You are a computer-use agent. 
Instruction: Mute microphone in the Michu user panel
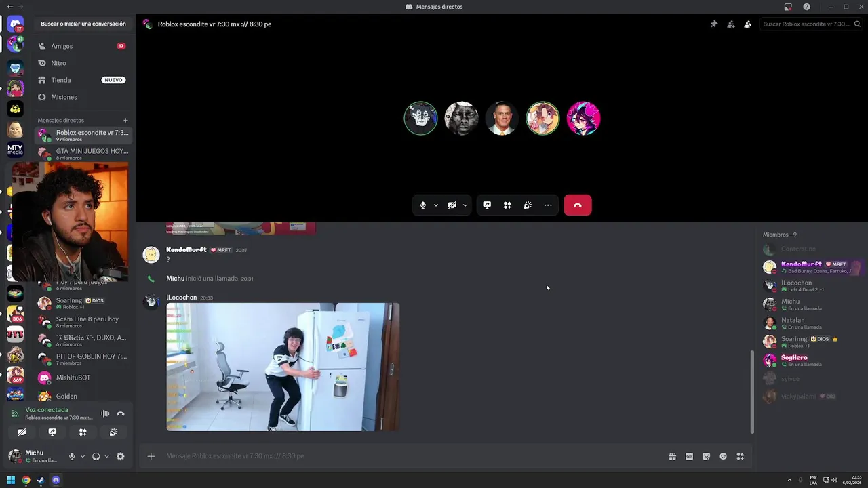point(72,456)
